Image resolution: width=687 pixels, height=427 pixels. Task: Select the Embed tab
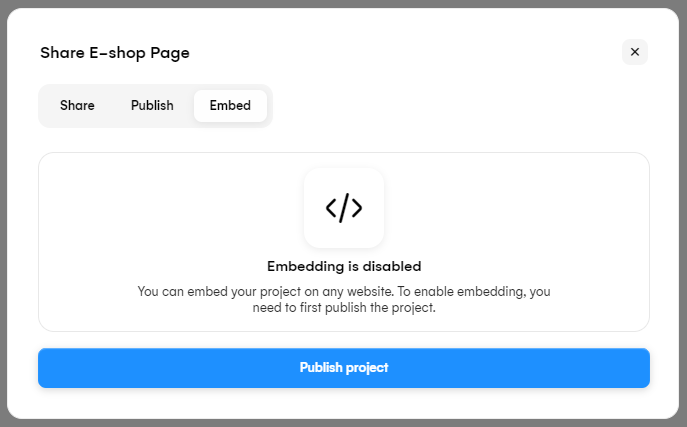pos(230,105)
